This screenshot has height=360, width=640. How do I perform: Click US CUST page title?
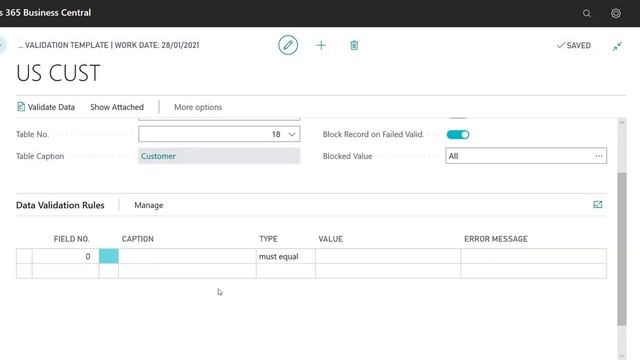pyautogui.click(x=58, y=73)
